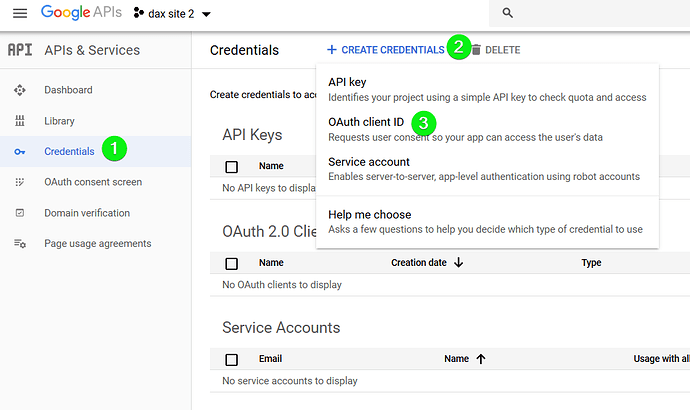
Task: Sort Service Accounts by Name column
Action: click(456, 359)
